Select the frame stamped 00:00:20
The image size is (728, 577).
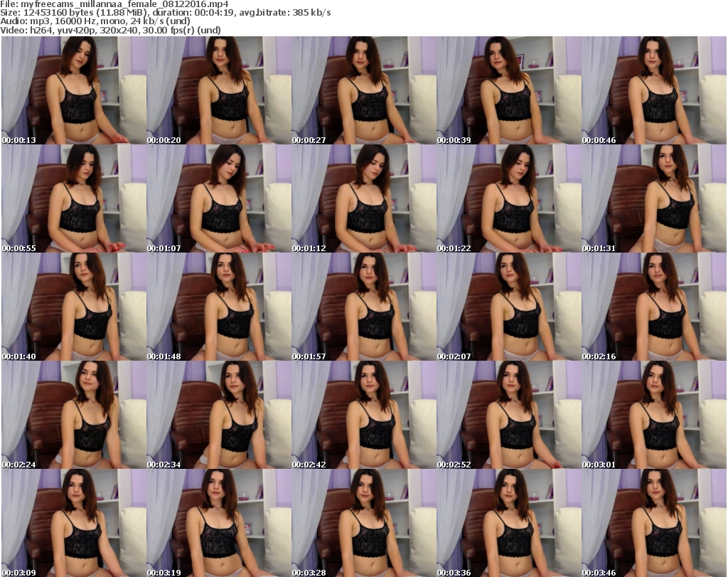click(219, 90)
